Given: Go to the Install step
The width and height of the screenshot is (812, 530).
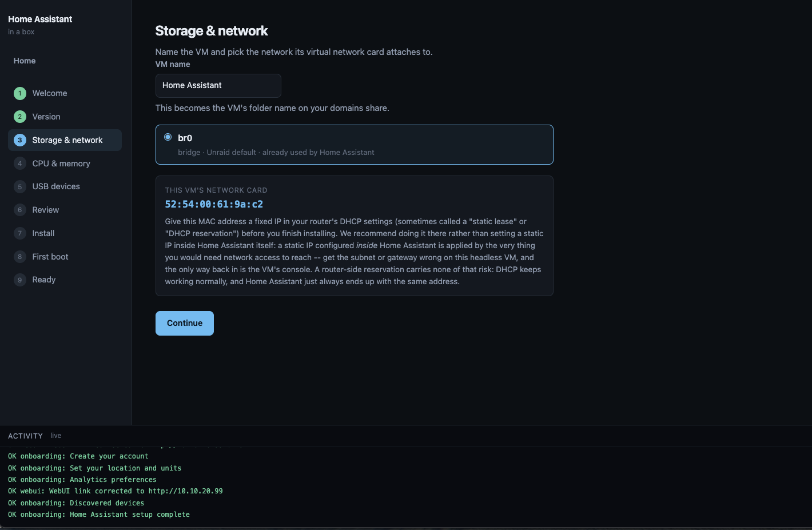Looking at the screenshot, I should click(65, 233).
